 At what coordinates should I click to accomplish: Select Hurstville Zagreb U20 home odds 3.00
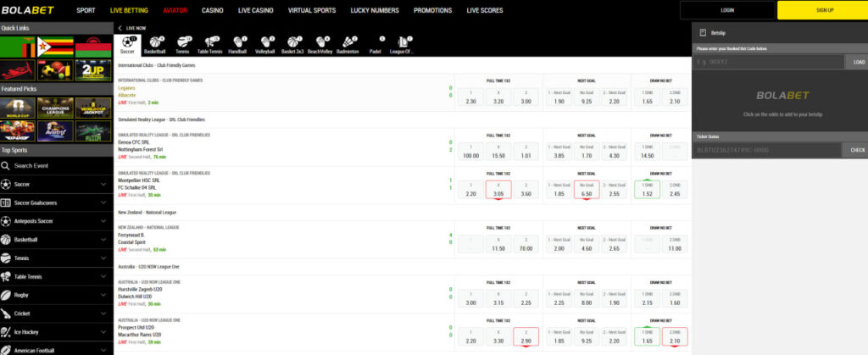point(470,298)
